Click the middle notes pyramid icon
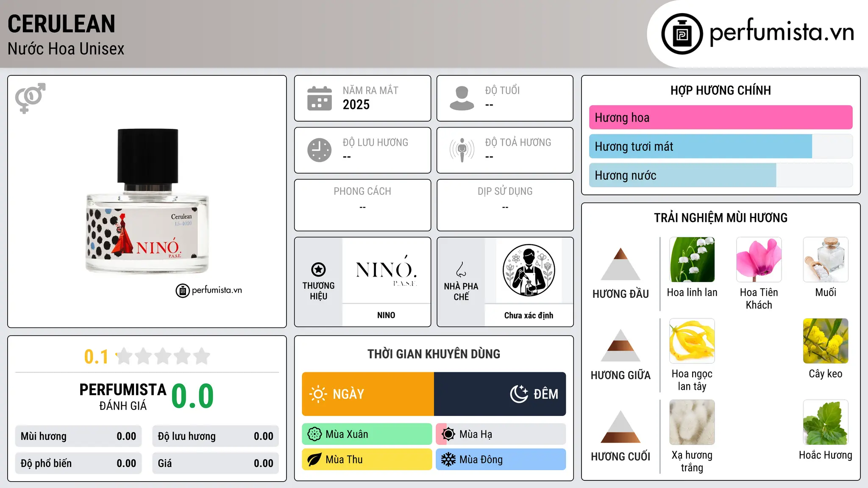 point(620,345)
